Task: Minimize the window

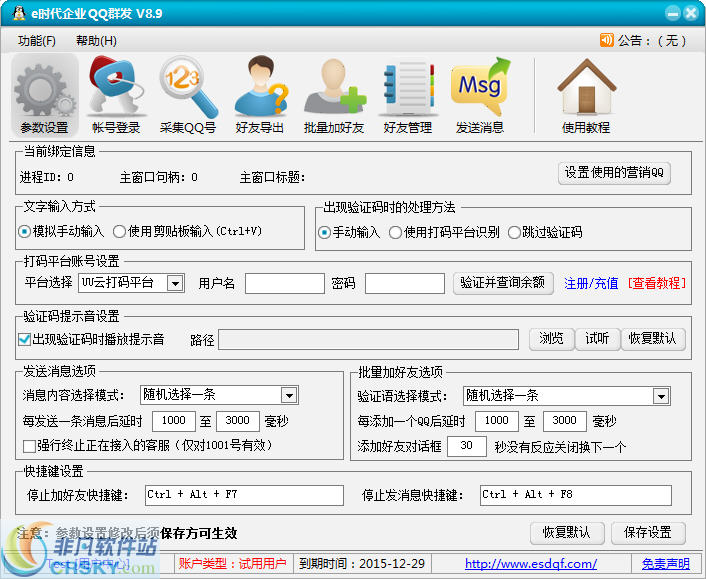Action: pyautogui.click(x=673, y=13)
